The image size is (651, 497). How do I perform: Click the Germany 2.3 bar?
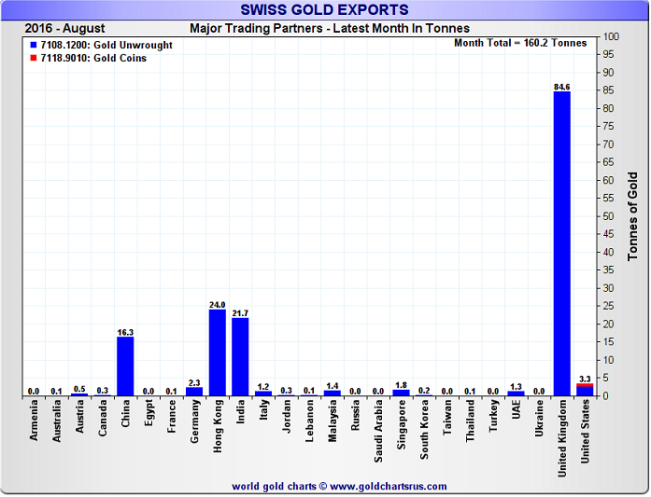tap(194, 392)
